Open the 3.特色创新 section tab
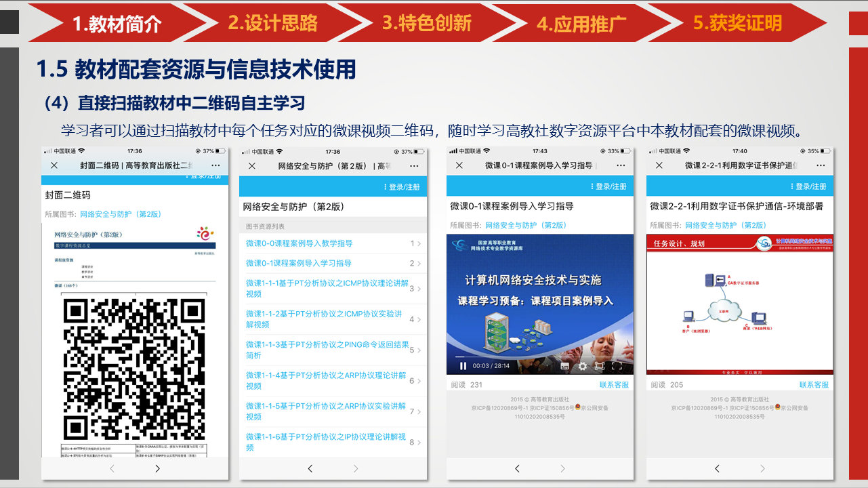Screen dimensions: 868x488 [427, 23]
